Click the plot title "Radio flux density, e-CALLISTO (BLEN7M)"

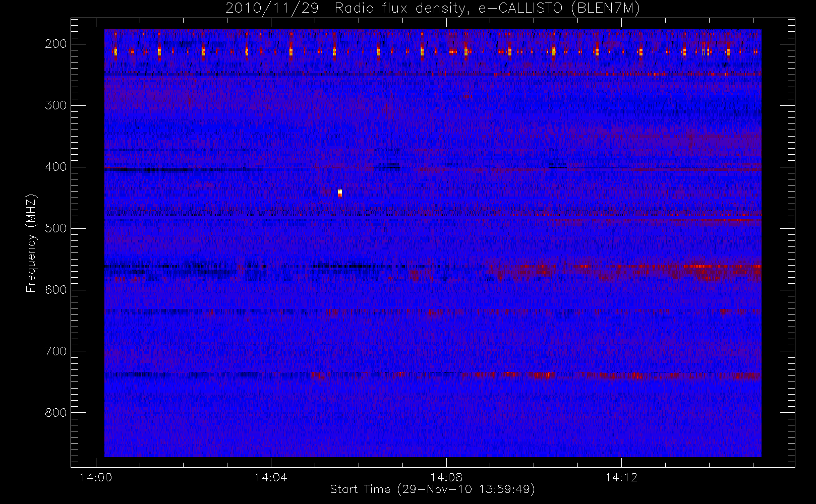coord(487,9)
